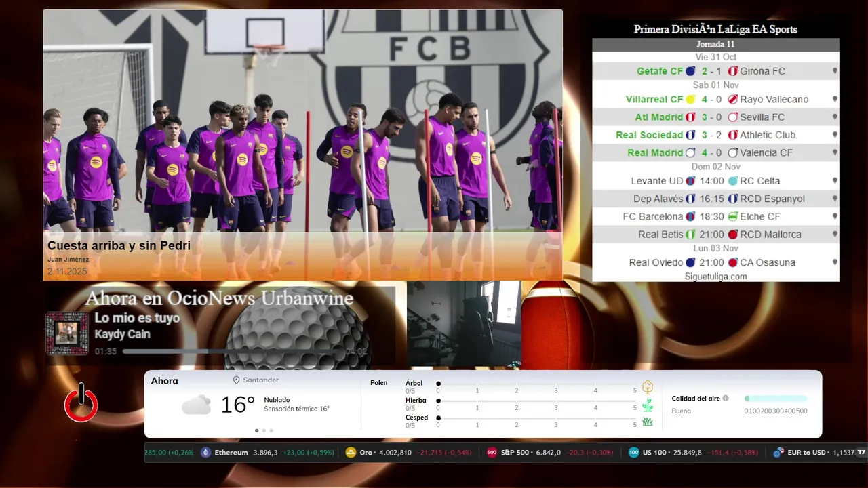Seek in the Lo mio es tuyo progress bar

(233, 352)
